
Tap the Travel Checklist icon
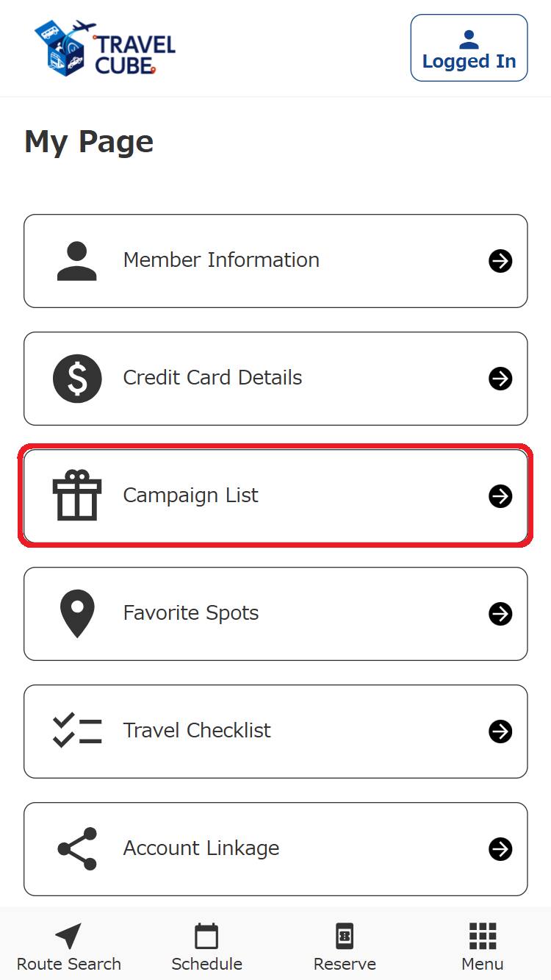77,732
